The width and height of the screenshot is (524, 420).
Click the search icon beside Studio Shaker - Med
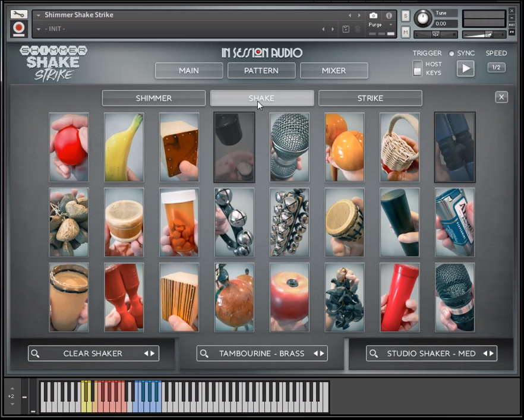tap(374, 353)
